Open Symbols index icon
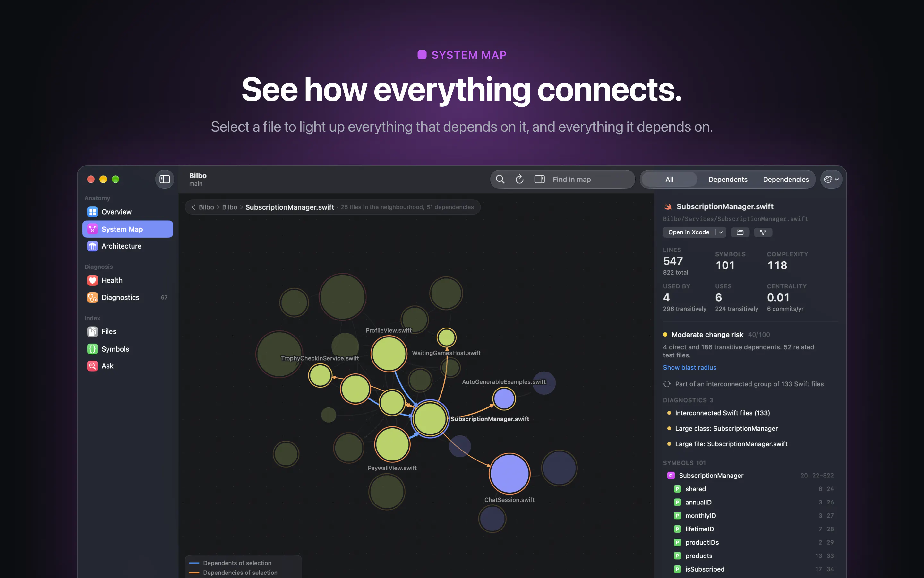Screen dimensions: 924x578 (x=92, y=349)
